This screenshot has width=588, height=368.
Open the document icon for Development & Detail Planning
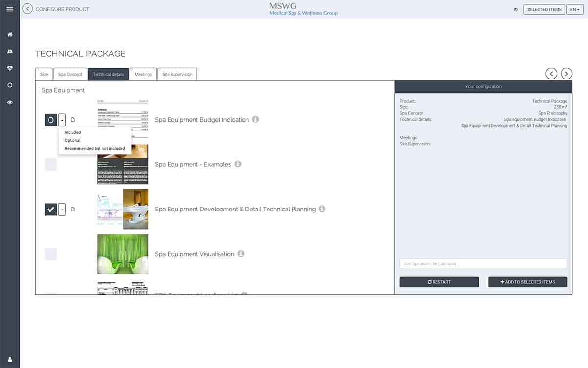[x=73, y=209]
